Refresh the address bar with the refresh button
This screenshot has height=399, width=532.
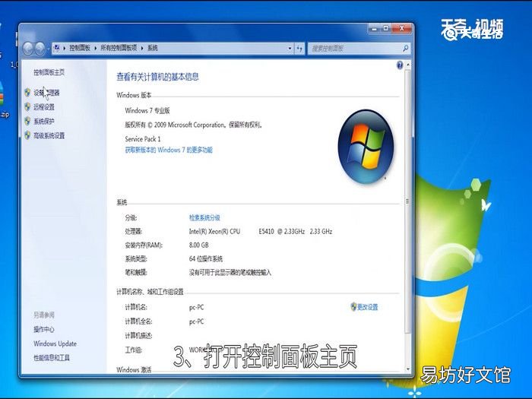click(x=299, y=49)
